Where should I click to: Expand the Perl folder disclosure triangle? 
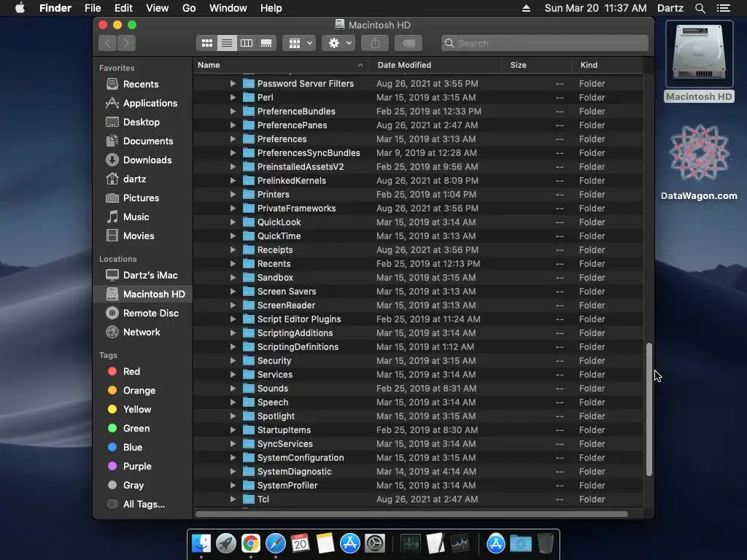point(233,98)
